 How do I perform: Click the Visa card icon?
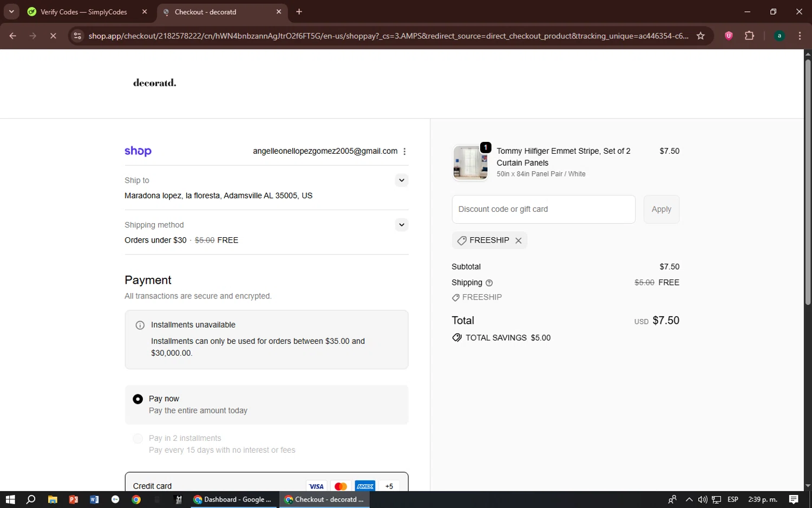(x=316, y=486)
